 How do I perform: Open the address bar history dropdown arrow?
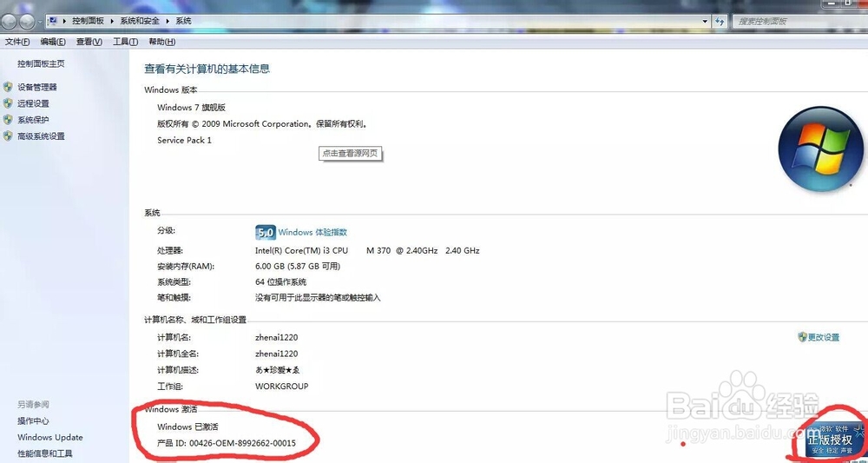click(x=705, y=21)
